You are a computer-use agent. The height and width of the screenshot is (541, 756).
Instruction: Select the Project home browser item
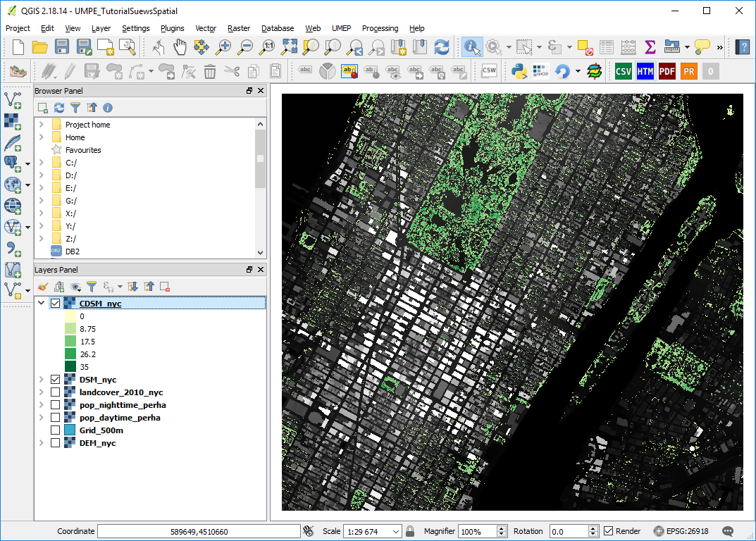point(88,125)
